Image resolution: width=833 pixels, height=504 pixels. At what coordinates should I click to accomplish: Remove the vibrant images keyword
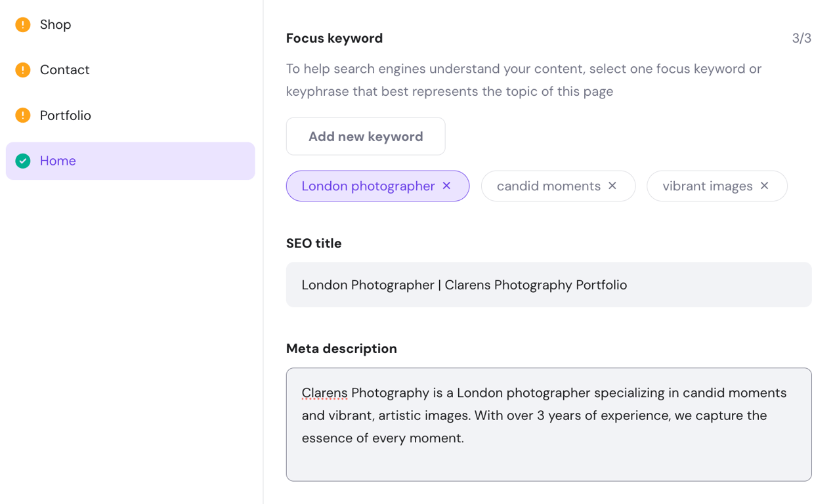(x=764, y=186)
